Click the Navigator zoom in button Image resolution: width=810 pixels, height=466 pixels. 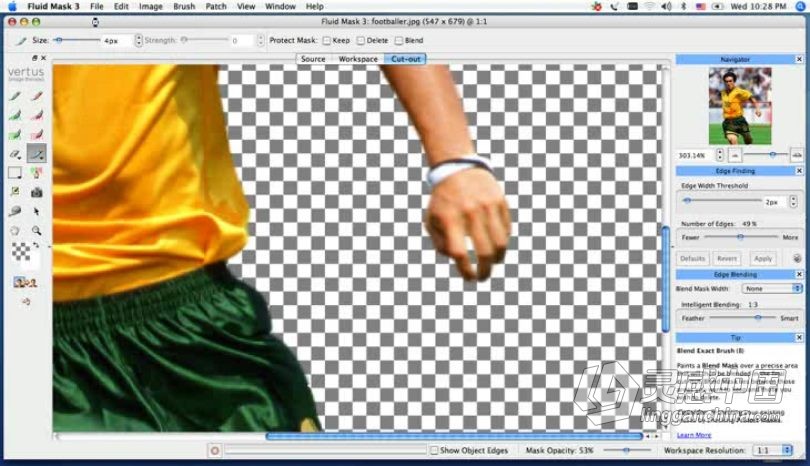796,154
